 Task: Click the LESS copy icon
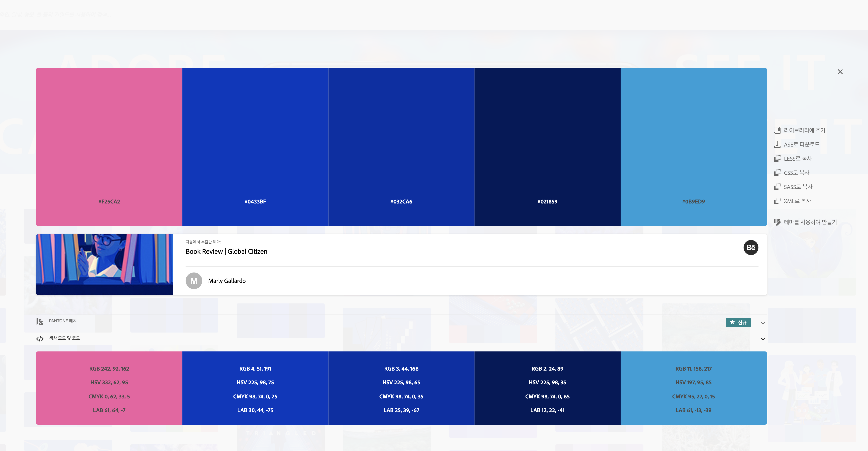pos(777,159)
